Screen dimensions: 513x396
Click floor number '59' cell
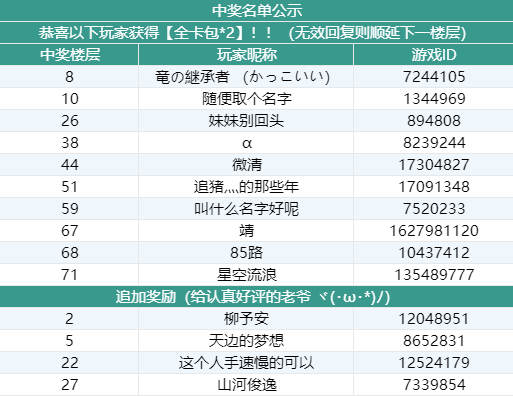click(x=69, y=209)
